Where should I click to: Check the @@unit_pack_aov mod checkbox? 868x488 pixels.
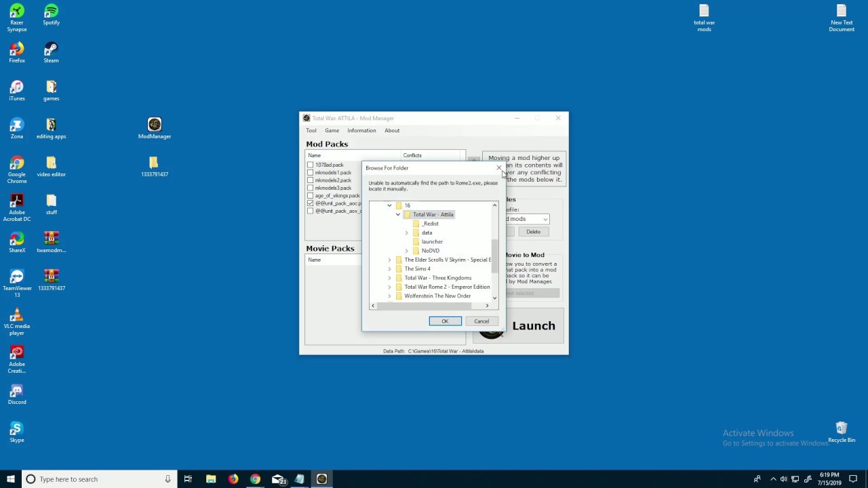coord(311,211)
